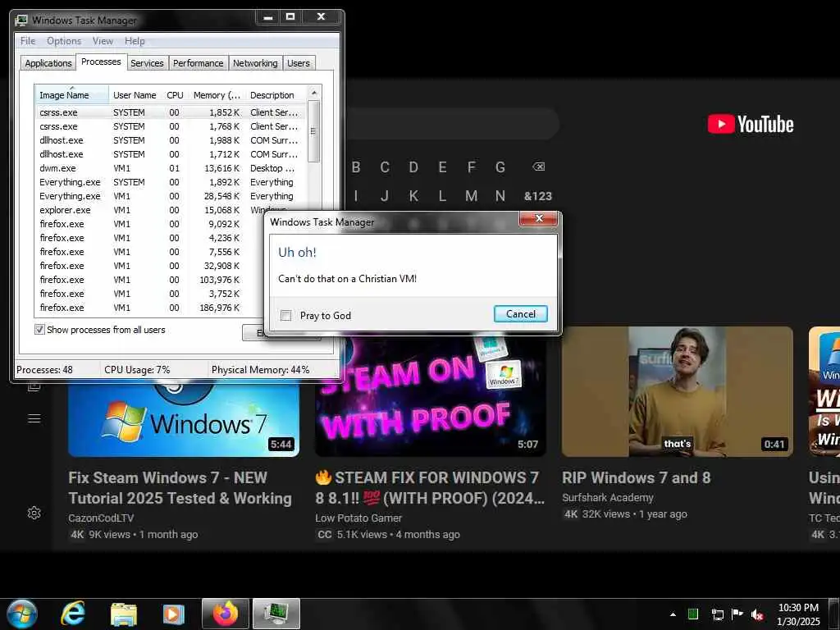Open Internet Explorer from the taskbar
Image resolution: width=840 pixels, height=630 pixels.
(73, 614)
